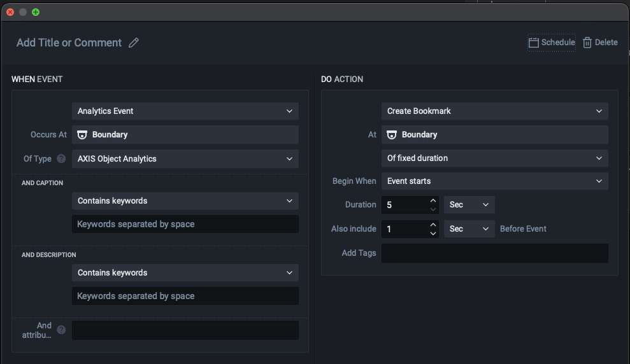Click the Also include value field
The height and width of the screenshot is (364, 630).
tap(404, 229)
